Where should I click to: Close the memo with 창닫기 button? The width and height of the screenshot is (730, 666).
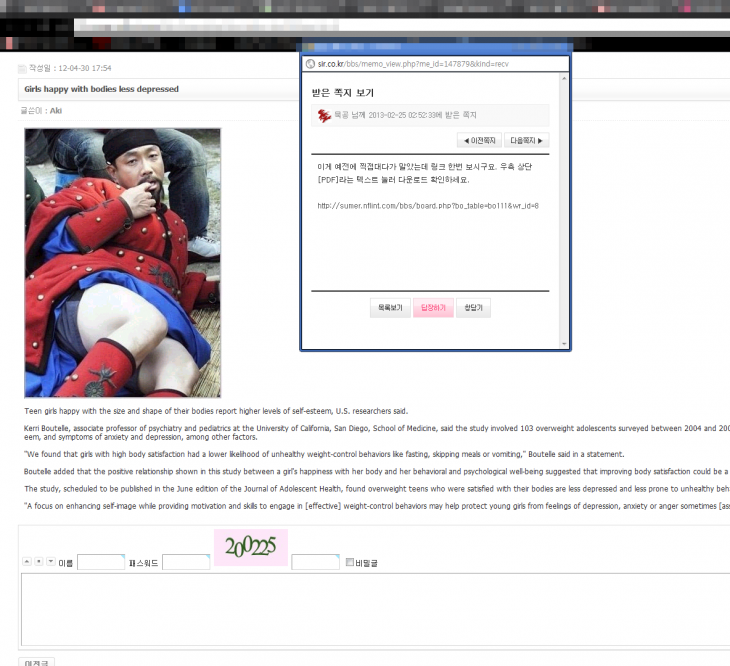click(x=473, y=308)
